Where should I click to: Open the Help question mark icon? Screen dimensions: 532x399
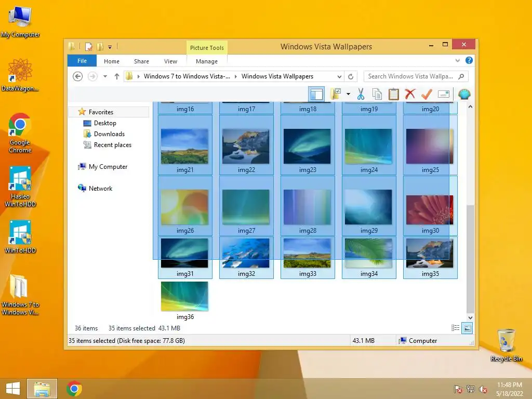click(x=469, y=60)
